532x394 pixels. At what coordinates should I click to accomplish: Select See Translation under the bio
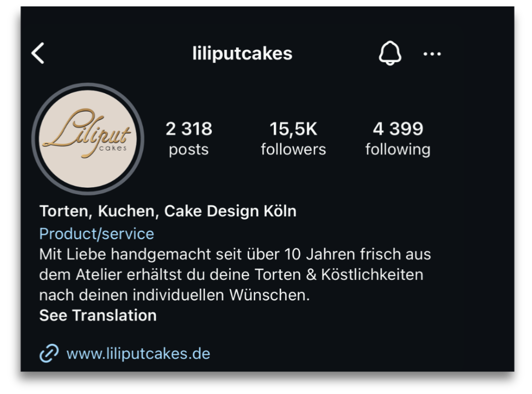(98, 315)
